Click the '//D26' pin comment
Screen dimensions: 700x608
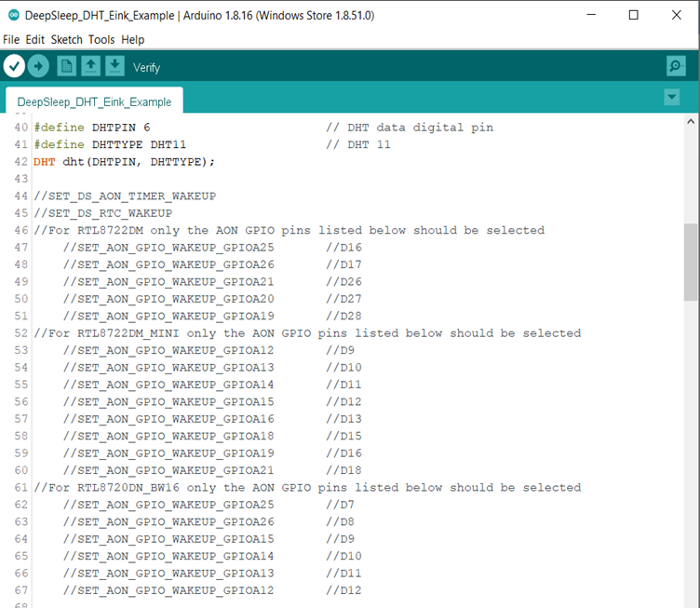pos(343,282)
